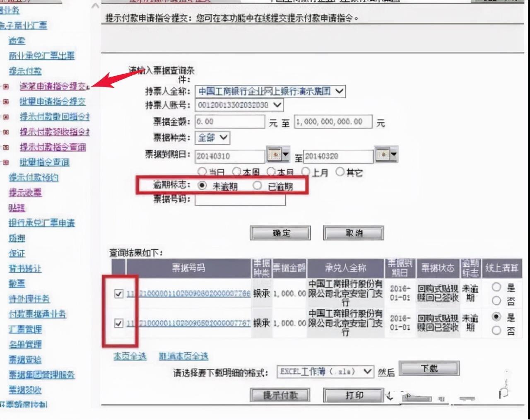Open the 票据种类 dropdown showing 全部
Image resolution: width=530 pixels, height=420 pixels.
pos(223,138)
